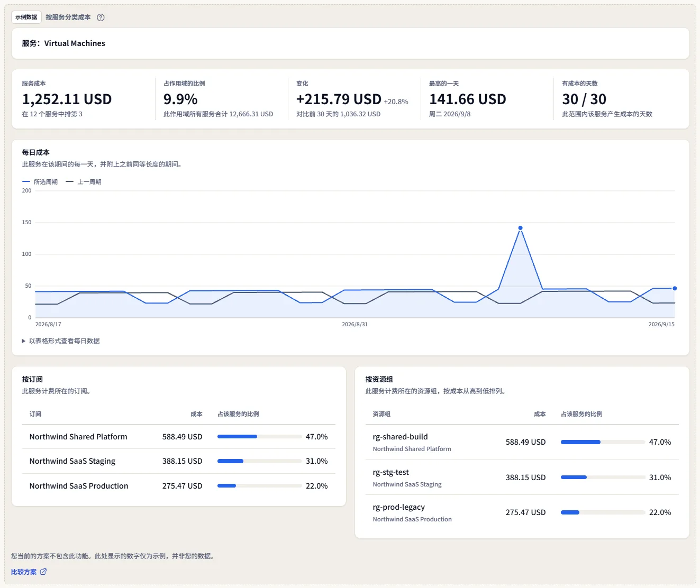Click the 588.49 USD cost in 按订阅 table

point(182,437)
